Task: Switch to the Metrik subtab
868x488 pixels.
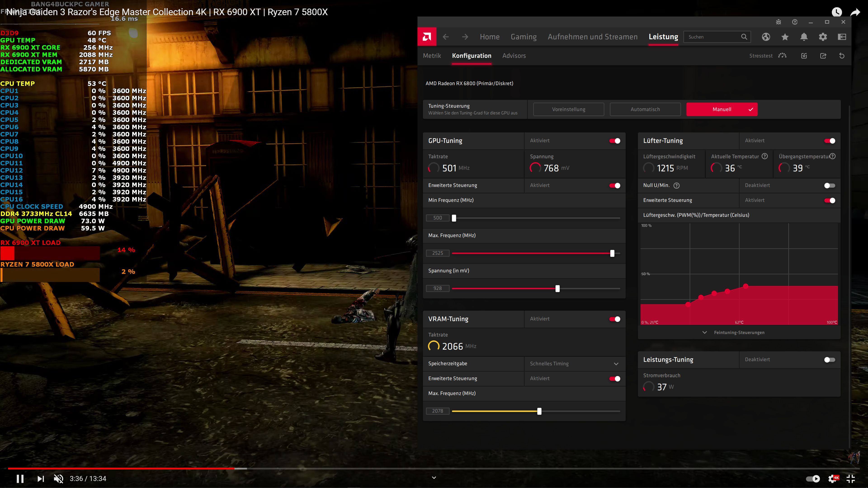Action: point(432,56)
